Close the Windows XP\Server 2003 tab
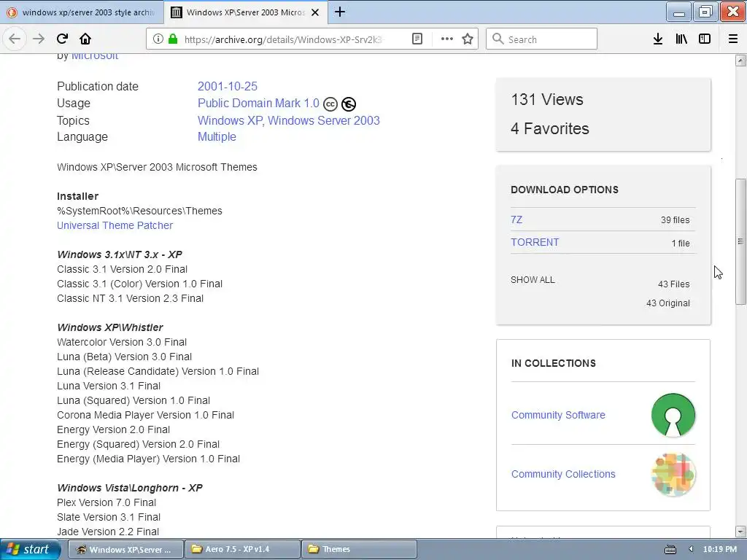The image size is (747, 560). [x=315, y=12]
